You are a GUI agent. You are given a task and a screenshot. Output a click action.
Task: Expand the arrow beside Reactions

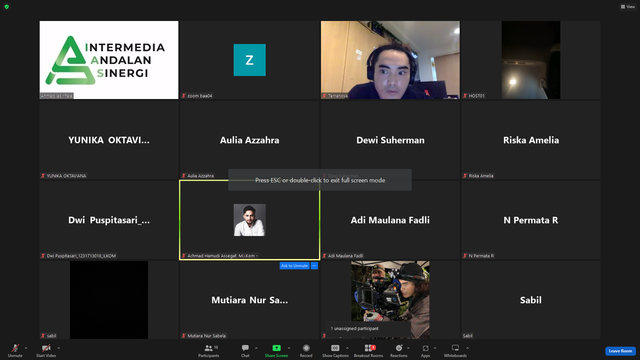click(x=408, y=348)
